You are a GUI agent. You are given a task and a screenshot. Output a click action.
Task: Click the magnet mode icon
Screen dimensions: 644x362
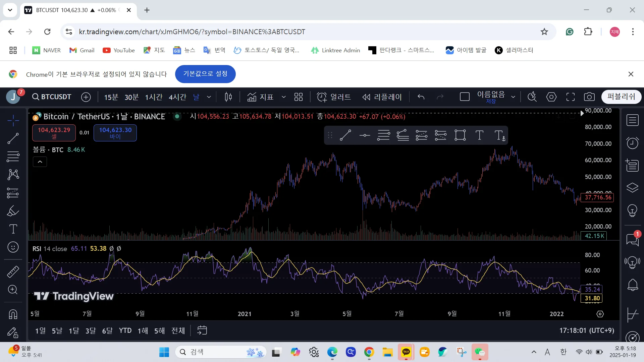pos(13,314)
